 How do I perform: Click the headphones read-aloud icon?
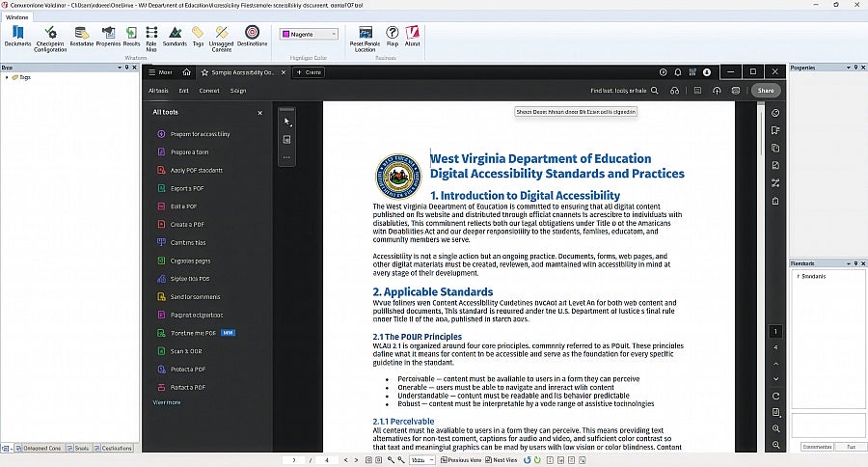(x=674, y=91)
